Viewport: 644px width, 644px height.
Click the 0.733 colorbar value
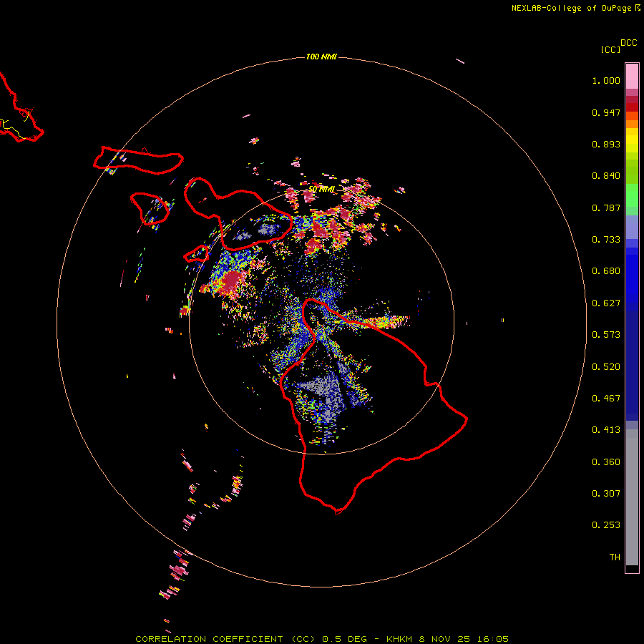(x=606, y=240)
